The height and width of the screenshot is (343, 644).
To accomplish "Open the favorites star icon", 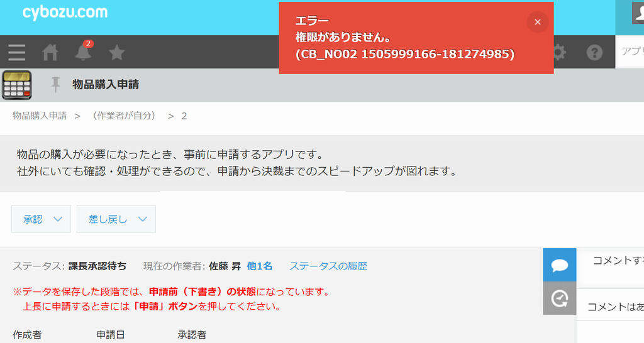I will [x=116, y=53].
